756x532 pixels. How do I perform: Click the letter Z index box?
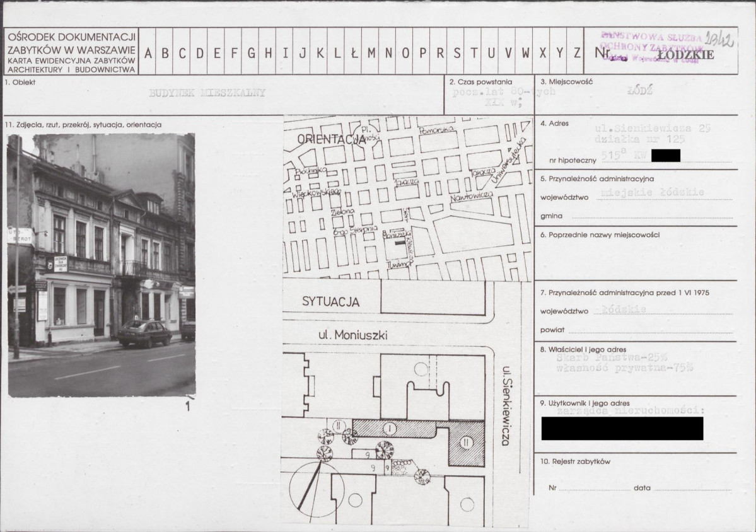point(576,53)
